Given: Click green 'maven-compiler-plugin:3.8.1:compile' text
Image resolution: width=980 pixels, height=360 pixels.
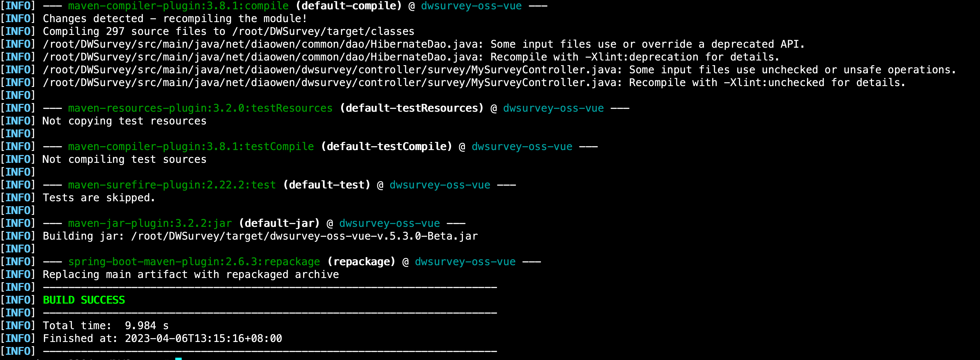Looking at the screenshot, I should click(x=178, y=6).
